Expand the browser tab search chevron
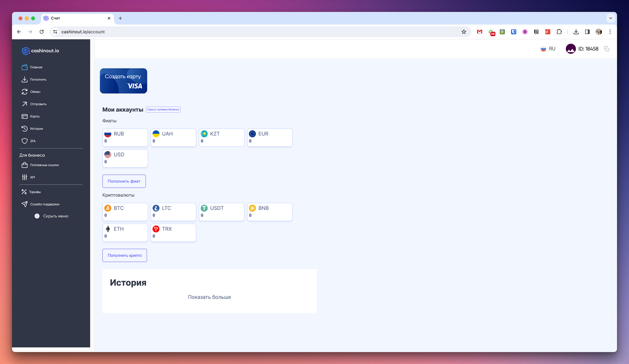The image size is (629, 364). pos(610,18)
